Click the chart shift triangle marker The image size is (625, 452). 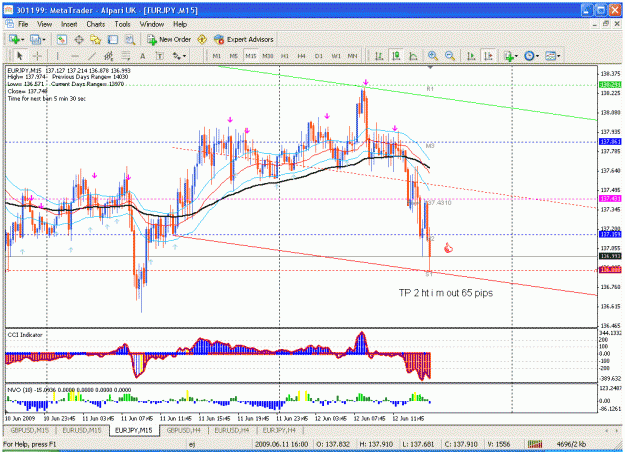(x=430, y=67)
